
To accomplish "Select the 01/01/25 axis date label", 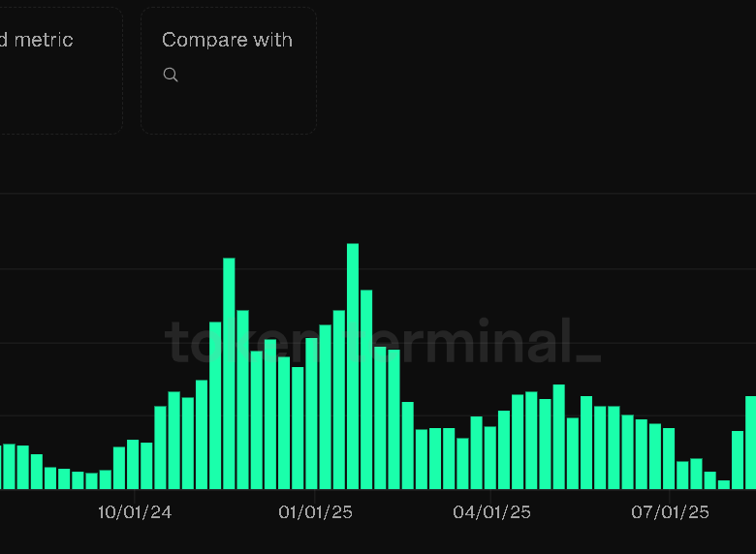I will 316,512.
